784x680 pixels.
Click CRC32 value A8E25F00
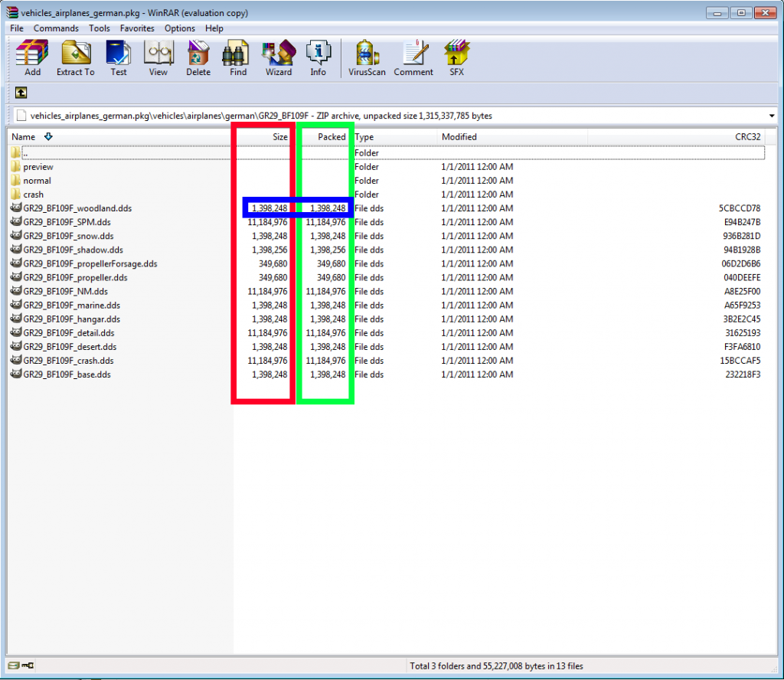742,292
